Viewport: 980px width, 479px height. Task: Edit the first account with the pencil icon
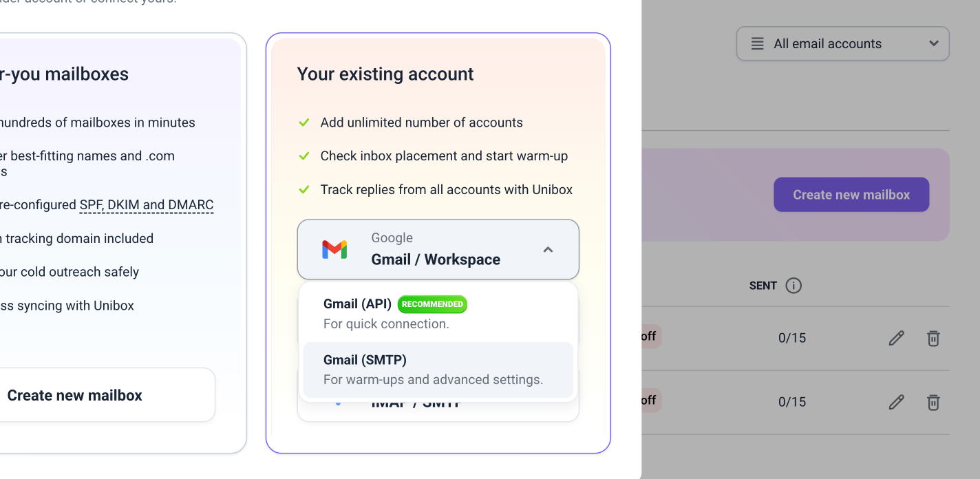896,338
